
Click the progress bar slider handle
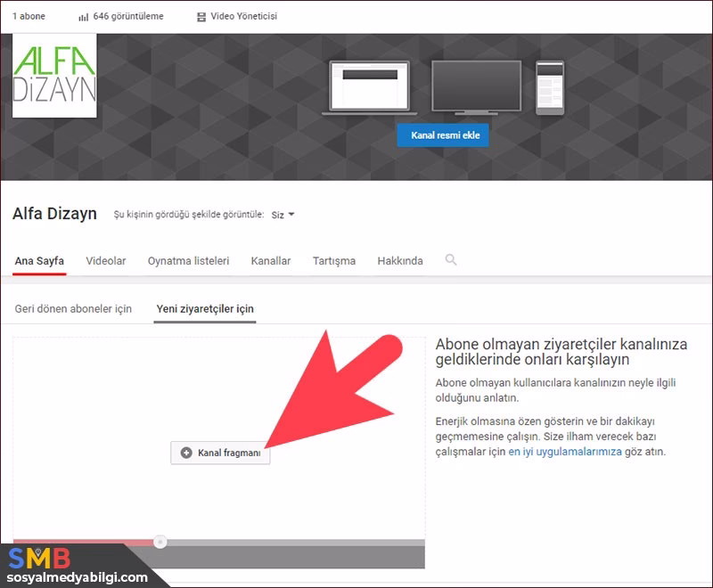point(160,542)
